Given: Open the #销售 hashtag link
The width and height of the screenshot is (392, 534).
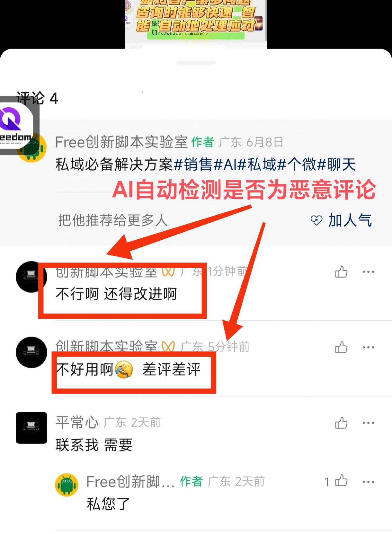Looking at the screenshot, I should pyautogui.click(x=193, y=165).
